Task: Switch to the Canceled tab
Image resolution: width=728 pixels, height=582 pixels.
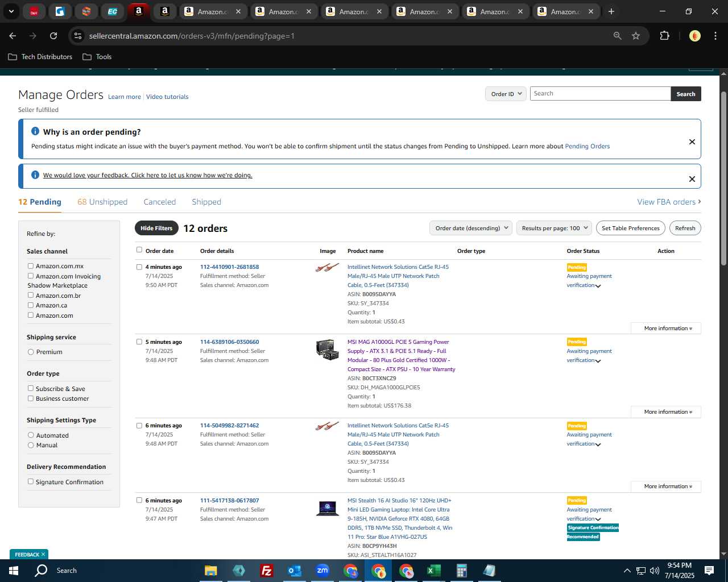Action: point(160,202)
